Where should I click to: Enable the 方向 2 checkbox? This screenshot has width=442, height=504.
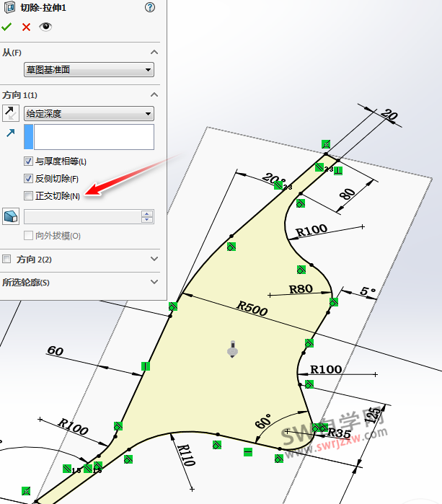(x=7, y=259)
